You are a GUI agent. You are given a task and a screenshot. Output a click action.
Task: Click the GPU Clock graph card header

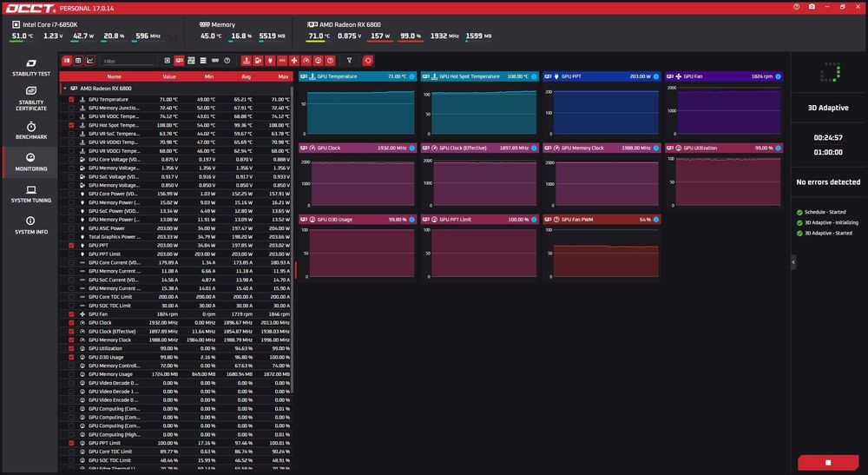[x=357, y=148]
